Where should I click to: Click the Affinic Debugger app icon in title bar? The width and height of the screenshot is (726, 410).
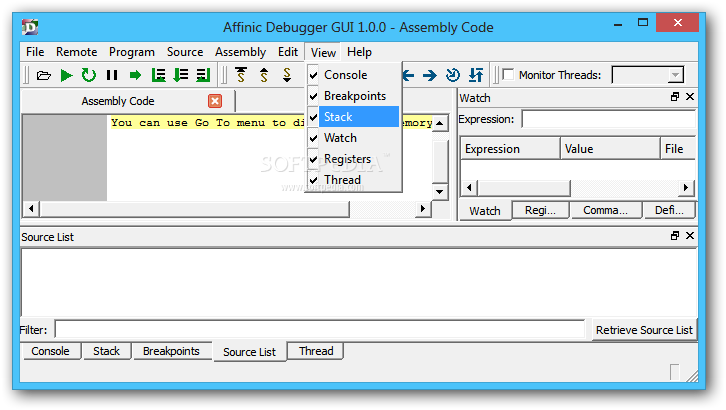30,27
